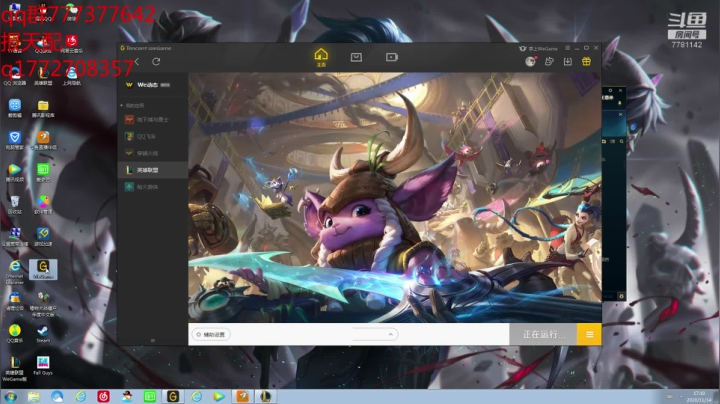720x404 pixels.
Task: Open the Windows Start menu
Action: 11,396
